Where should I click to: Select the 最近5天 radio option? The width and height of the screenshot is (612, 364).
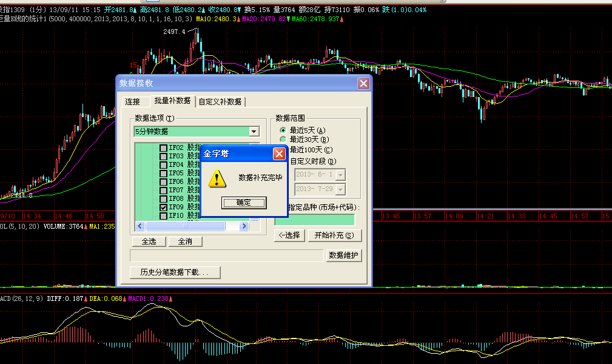coord(283,130)
